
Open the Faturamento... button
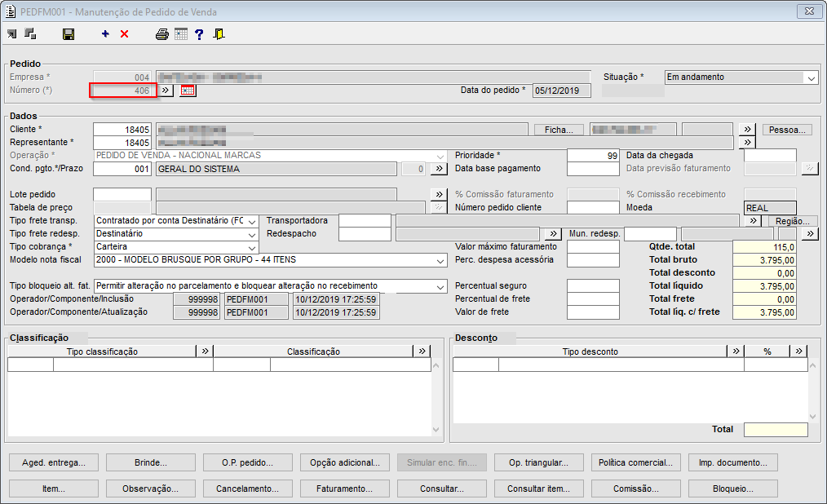click(345, 489)
